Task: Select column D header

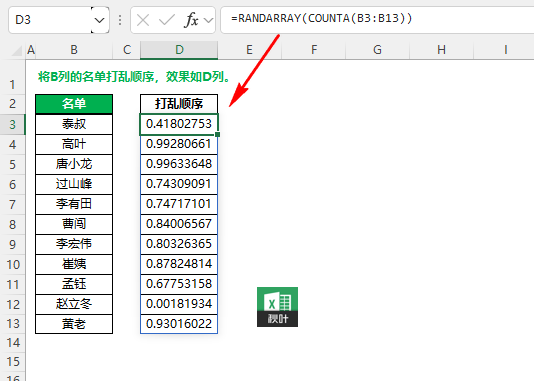Action: coord(179,50)
